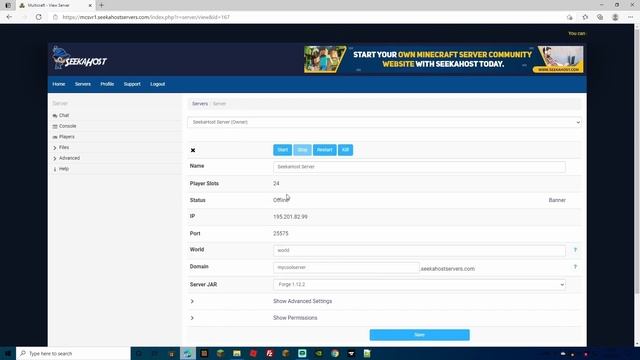Click the browser Favorites star icon

(585, 17)
